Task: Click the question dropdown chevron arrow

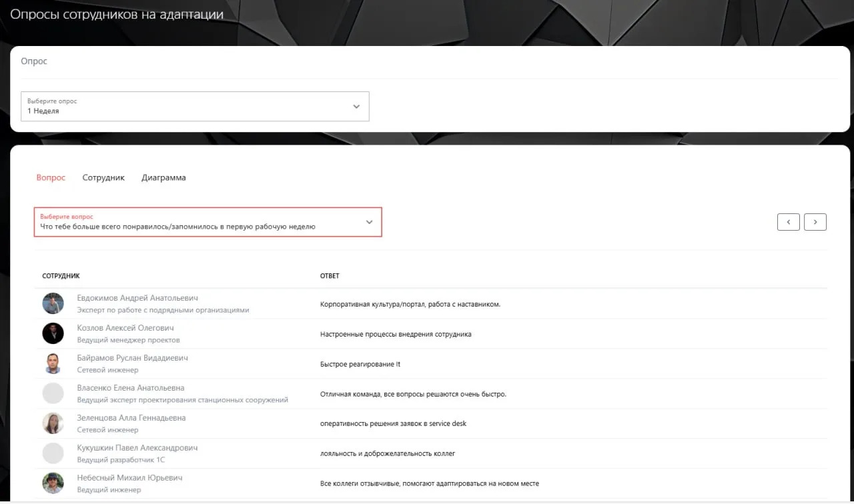Action: click(x=370, y=223)
